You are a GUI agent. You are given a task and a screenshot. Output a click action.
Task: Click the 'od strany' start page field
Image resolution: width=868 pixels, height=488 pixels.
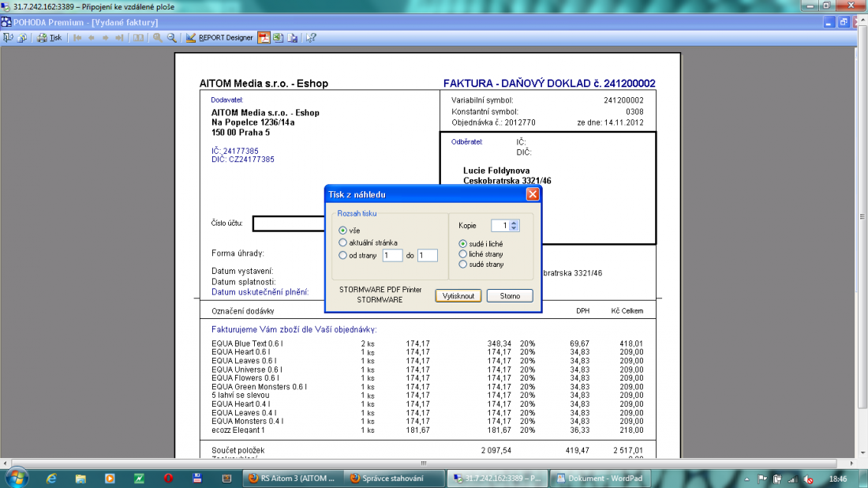click(392, 255)
